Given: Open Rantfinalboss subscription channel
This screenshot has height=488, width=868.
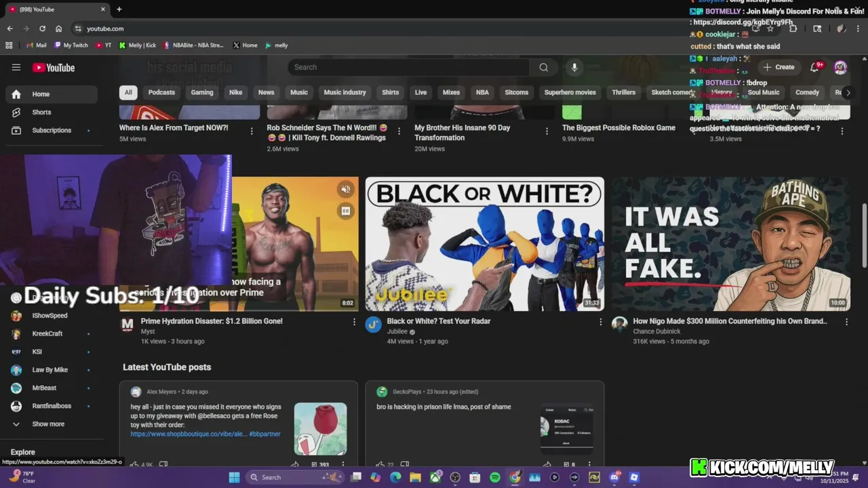Looking at the screenshot, I should click(52, 406).
